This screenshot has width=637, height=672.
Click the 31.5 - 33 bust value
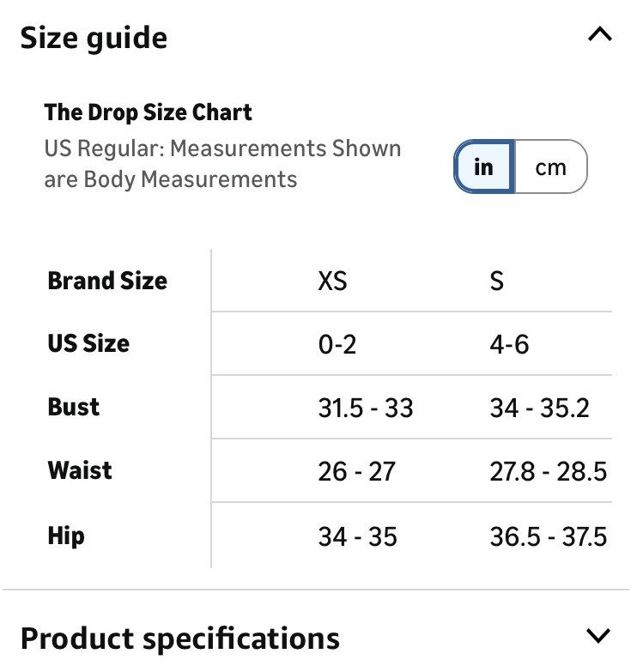(x=365, y=408)
